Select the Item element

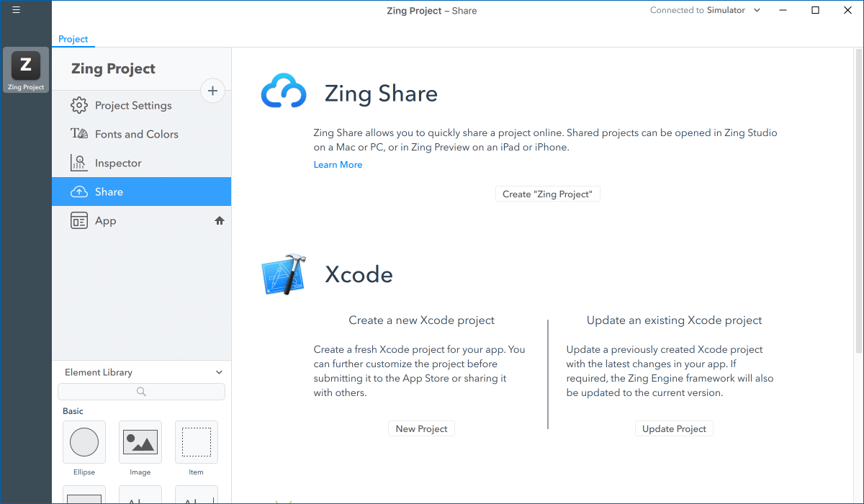coord(197,442)
